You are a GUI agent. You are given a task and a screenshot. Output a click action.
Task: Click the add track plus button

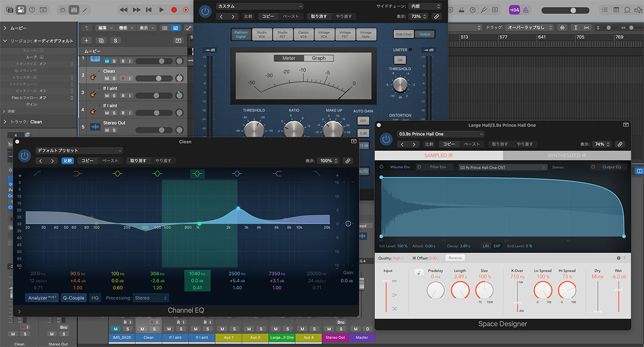coord(86,40)
